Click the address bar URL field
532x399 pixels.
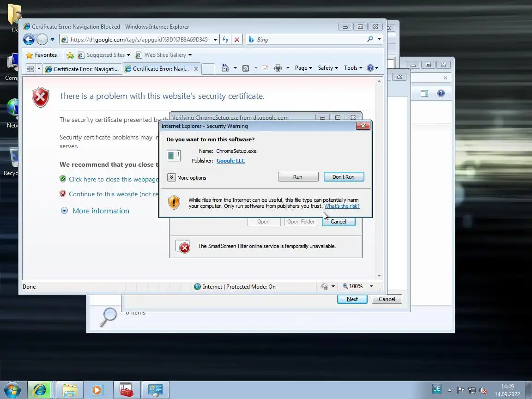[x=139, y=40]
